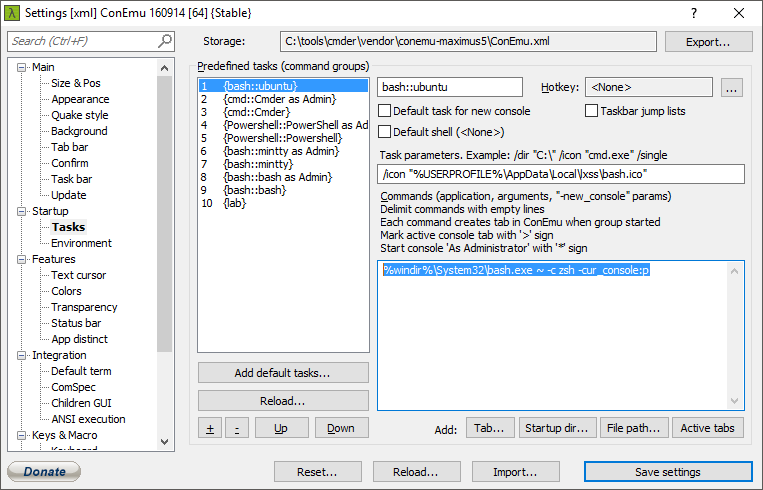Click the minus button to remove task

(x=237, y=428)
